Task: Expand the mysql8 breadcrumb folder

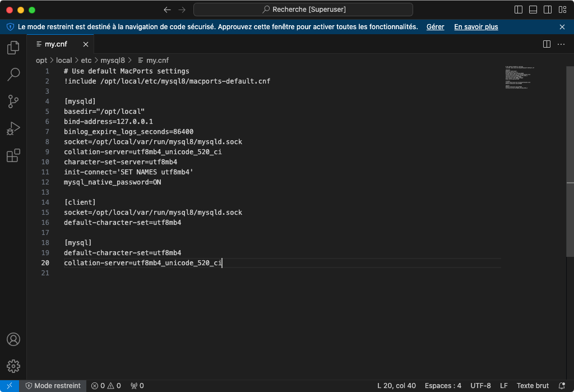Action: [x=113, y=60]
